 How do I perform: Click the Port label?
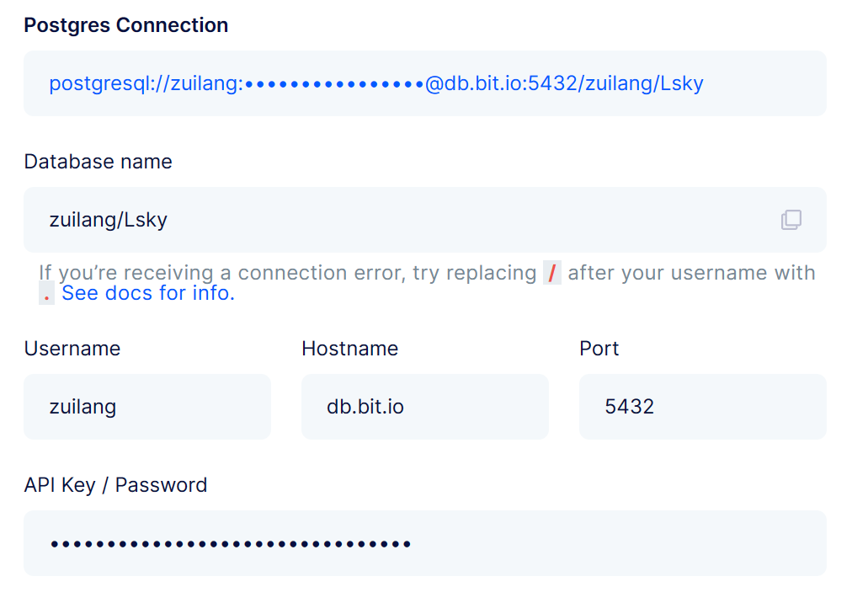(x=599, y=348)
